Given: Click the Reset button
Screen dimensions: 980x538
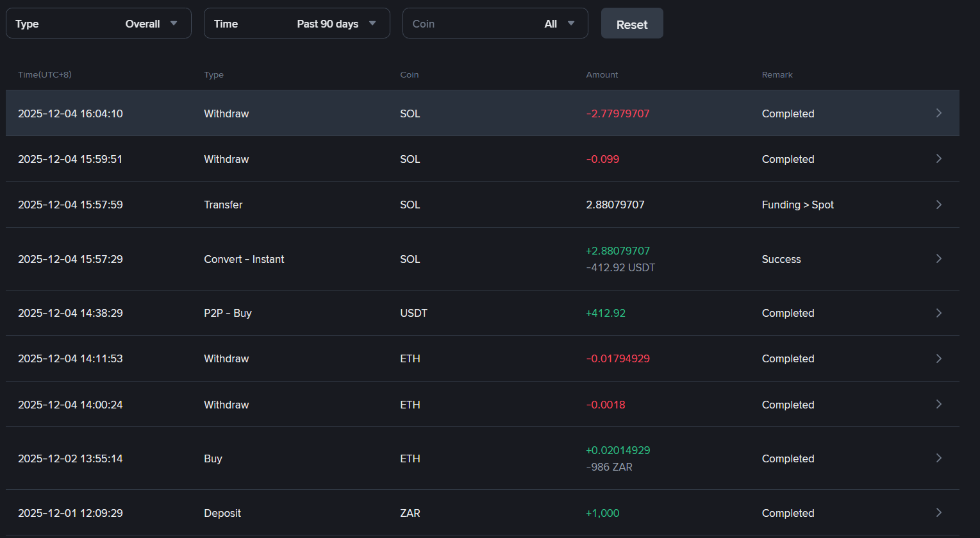Looking at the screenshot, I should click(x=631, y=24).
